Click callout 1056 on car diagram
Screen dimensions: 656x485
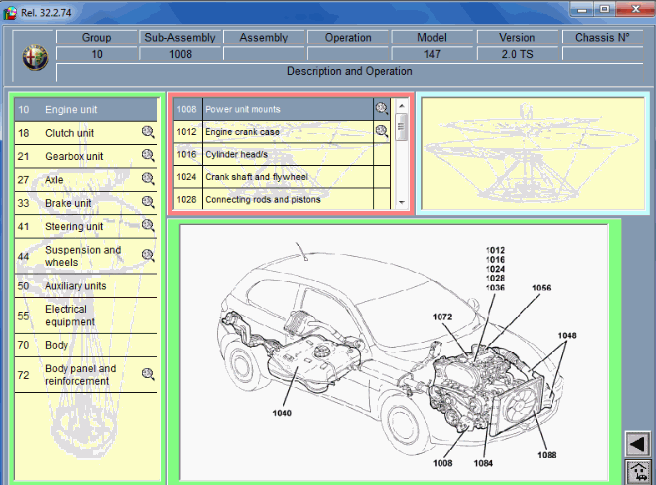[541, 287]
